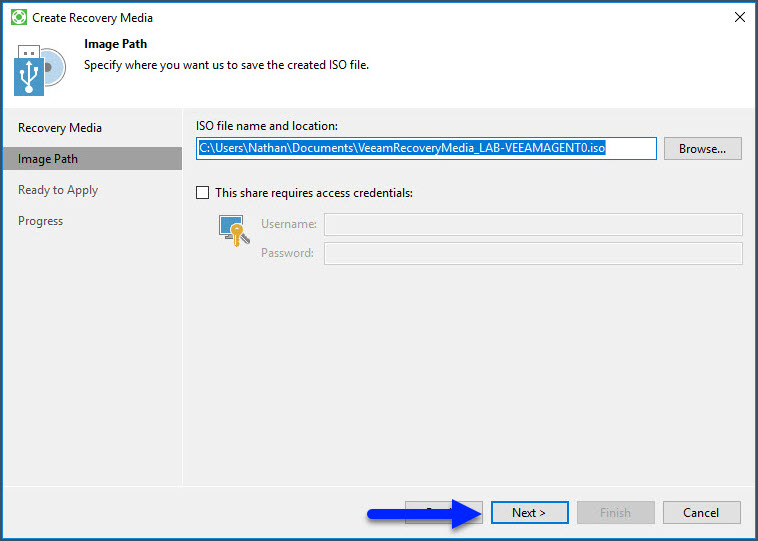Viewport: 758px width, 541px height.
Task: Open the Progress step in sidebar
Action: (x=40, y=221)
